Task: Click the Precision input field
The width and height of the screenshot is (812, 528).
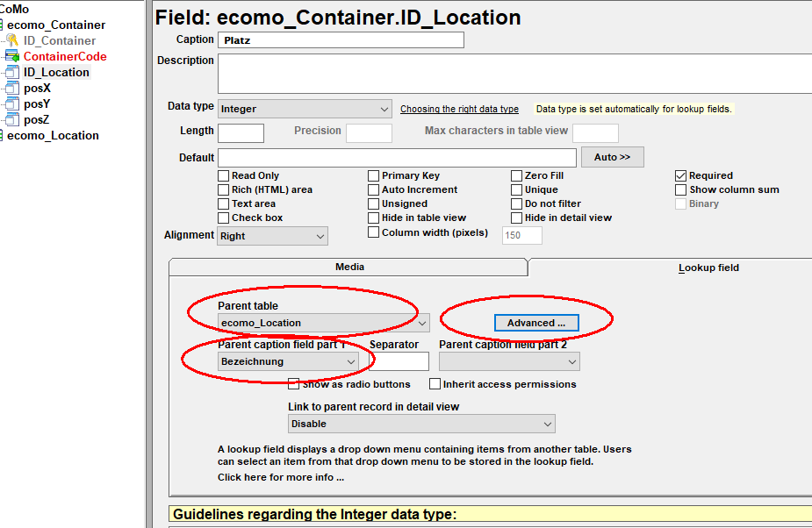Action: pyautogui.click(x=369, y=133)
